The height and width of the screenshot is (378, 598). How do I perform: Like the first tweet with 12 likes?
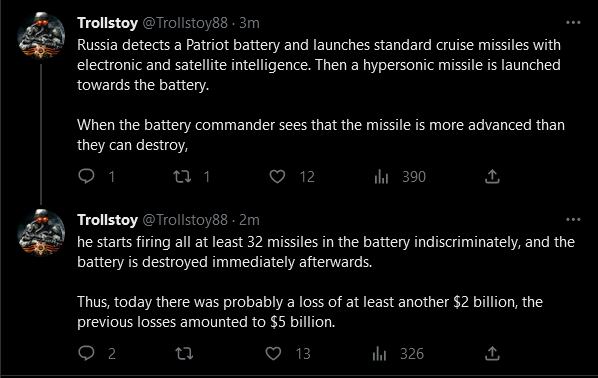point(277,177)
